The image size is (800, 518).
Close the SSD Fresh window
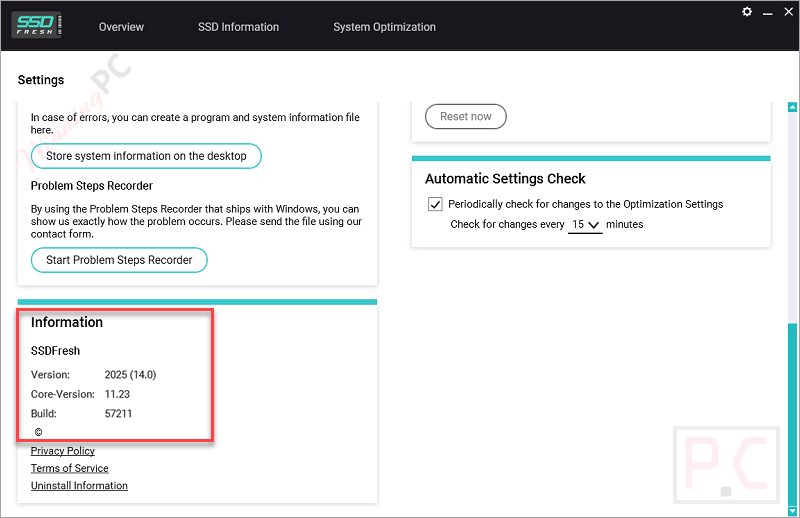tap(788, 12)
